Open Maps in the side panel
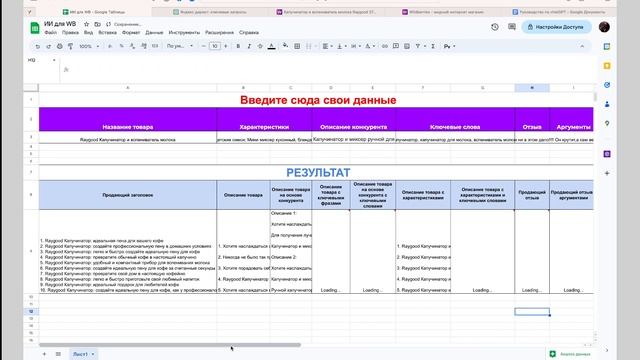640x360 pixels. 607,123
